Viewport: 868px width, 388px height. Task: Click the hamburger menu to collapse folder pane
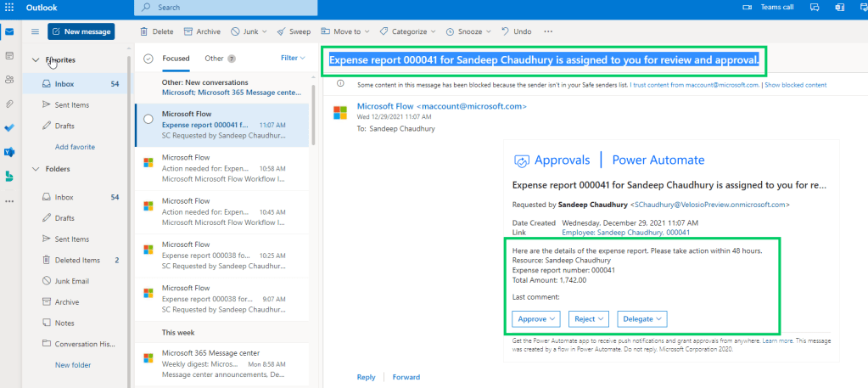click(35, 31)
